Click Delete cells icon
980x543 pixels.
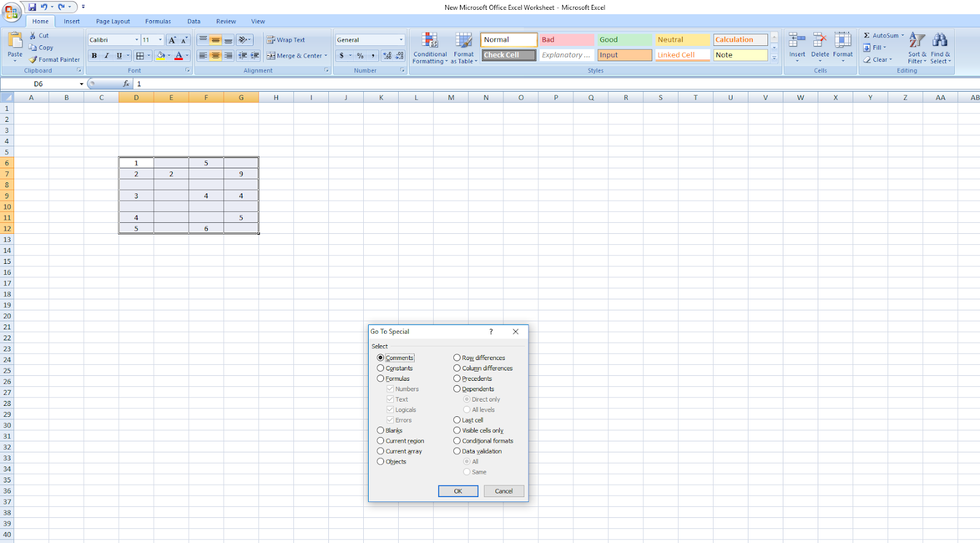(820, 41)
